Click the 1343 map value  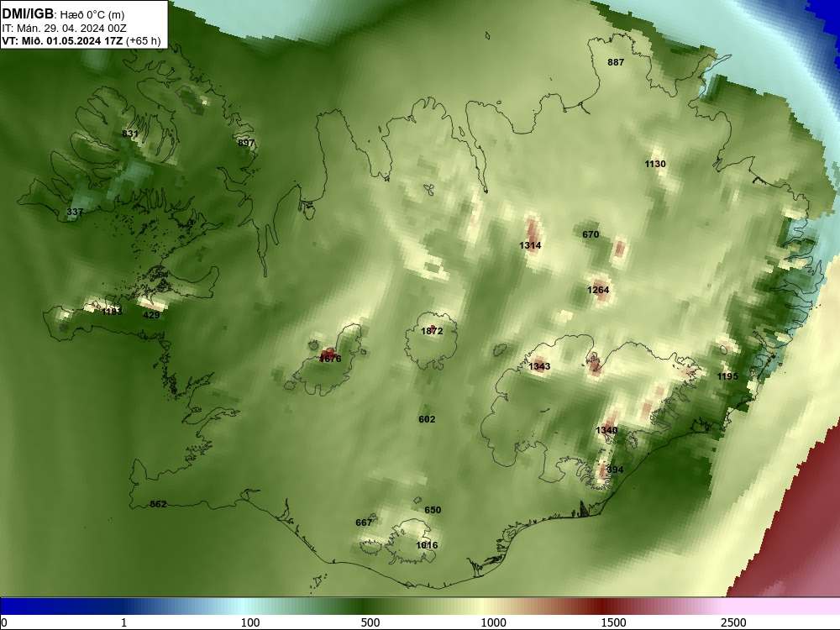click(x=539, y=366)
